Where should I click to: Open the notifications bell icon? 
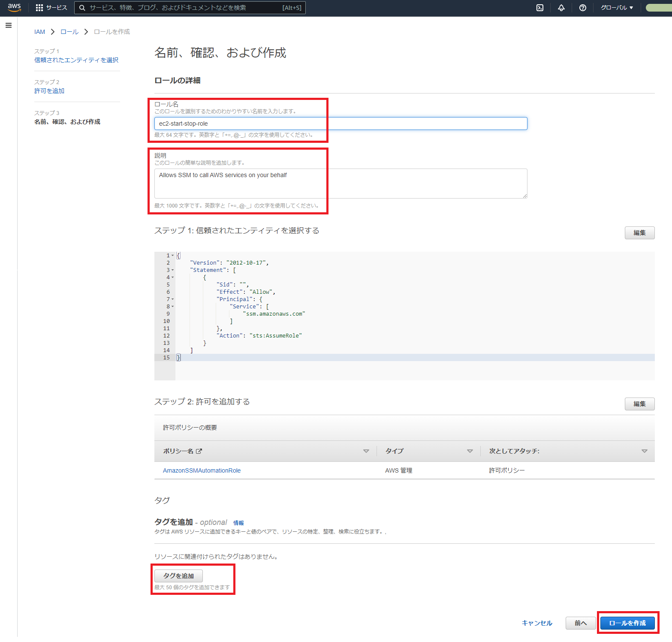tap(561, 8)
